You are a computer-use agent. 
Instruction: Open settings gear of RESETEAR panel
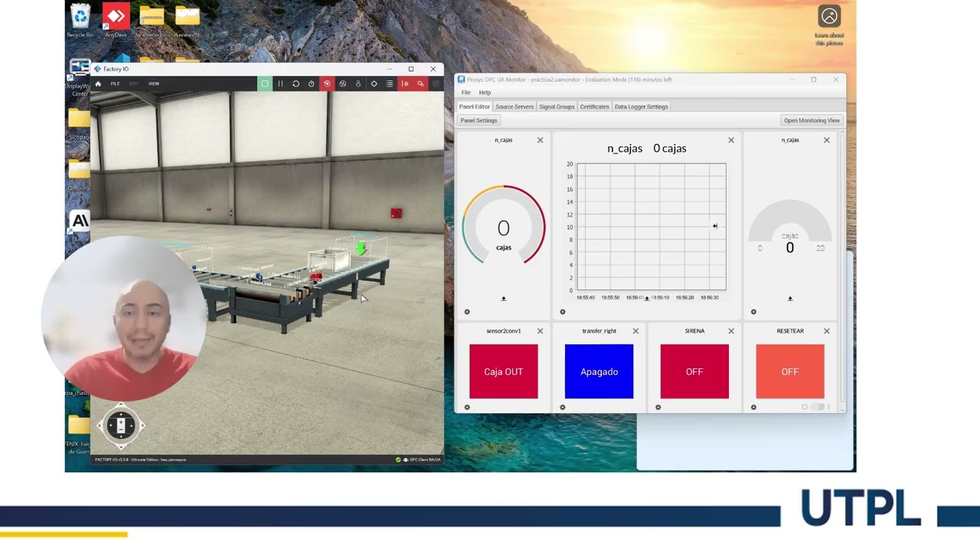[753, 407]
